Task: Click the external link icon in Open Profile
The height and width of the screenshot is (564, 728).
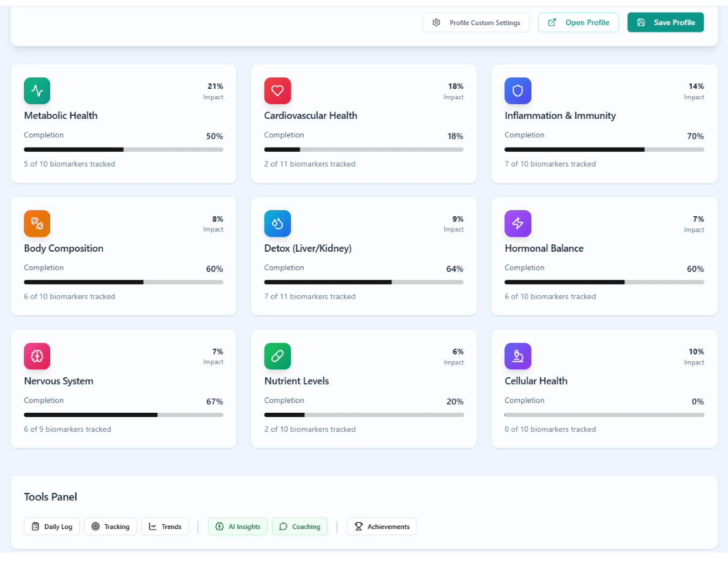Action: [552, 22]
